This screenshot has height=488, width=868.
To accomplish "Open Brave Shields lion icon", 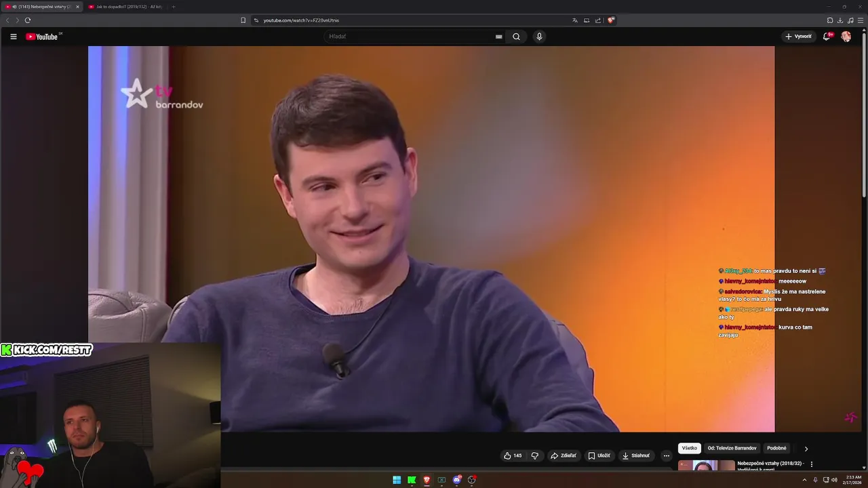I will 610,20.
